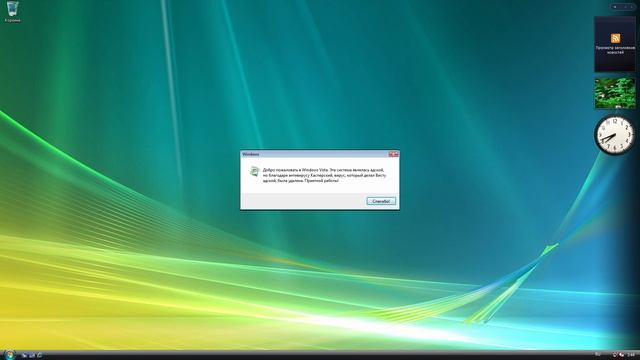Click the Start orb button
This screenshot has height=360, width=640.
(9, 354)
